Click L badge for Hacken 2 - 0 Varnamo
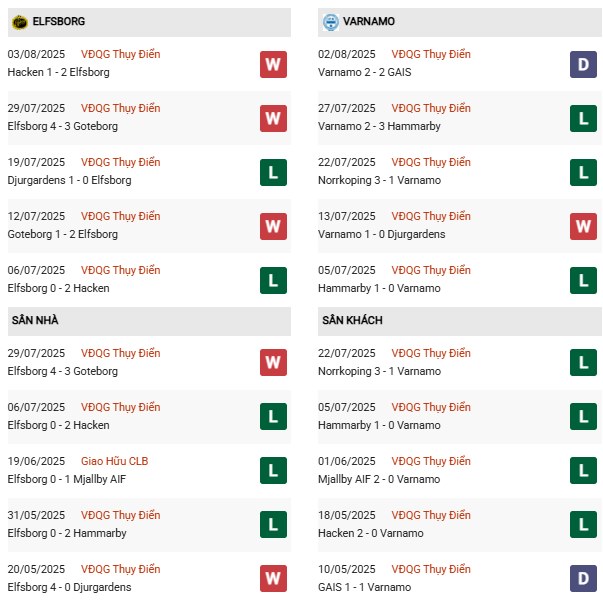 (x=584, y=525)
